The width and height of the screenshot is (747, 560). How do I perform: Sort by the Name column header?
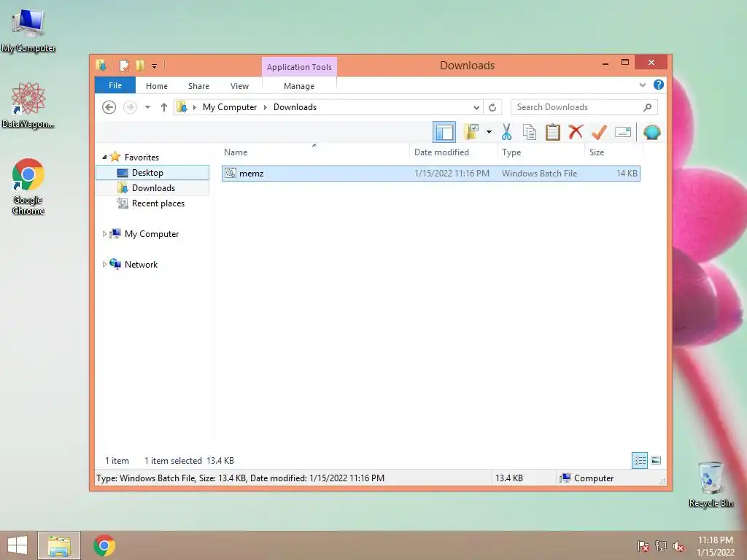pos(314,152)
